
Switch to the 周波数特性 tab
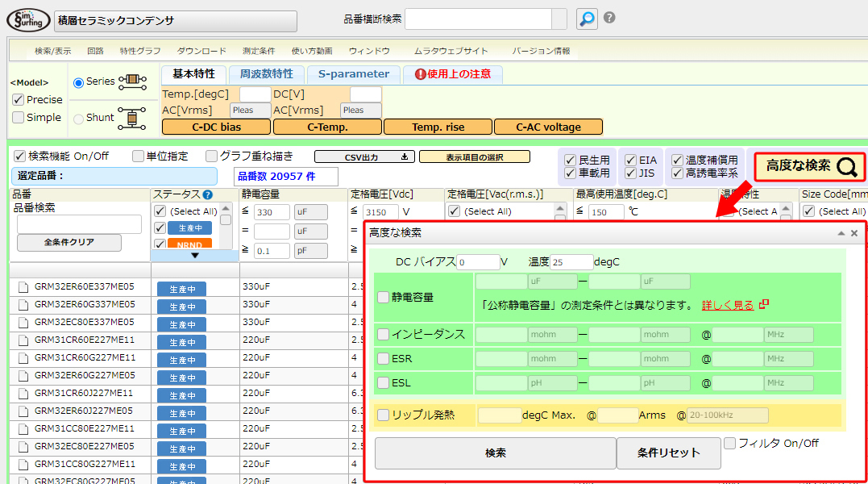(x=266, y=74)
